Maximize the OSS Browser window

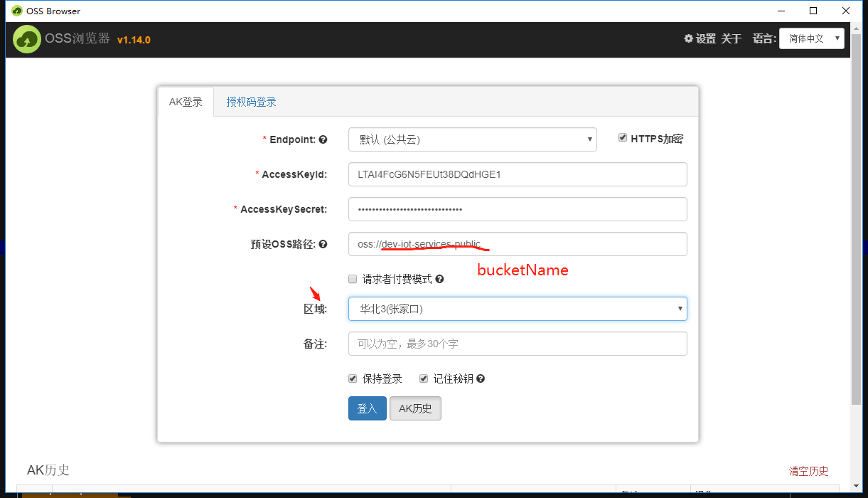(813, 11)
